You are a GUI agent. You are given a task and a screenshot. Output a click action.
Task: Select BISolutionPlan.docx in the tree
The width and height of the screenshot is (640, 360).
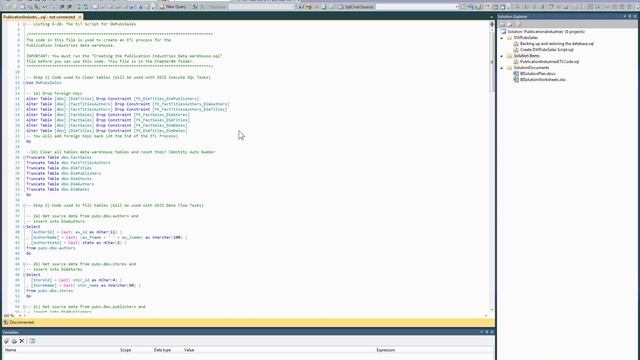538,73
